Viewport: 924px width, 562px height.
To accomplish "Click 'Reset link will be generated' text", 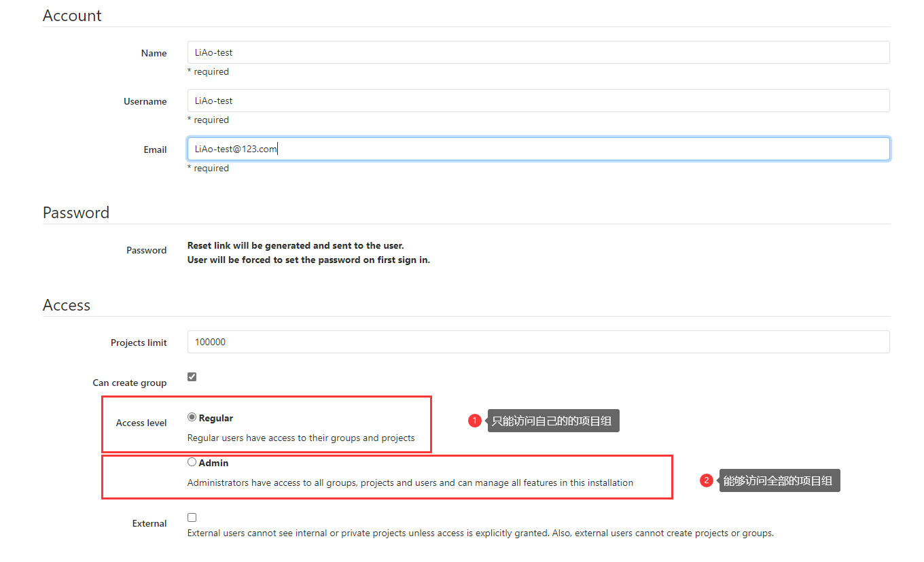I will (x=296, y=245).
